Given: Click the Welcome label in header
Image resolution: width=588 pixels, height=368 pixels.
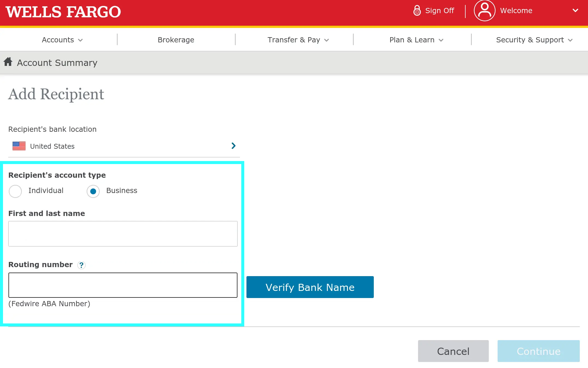Looking at the screenshot, I should pos(516,11).
